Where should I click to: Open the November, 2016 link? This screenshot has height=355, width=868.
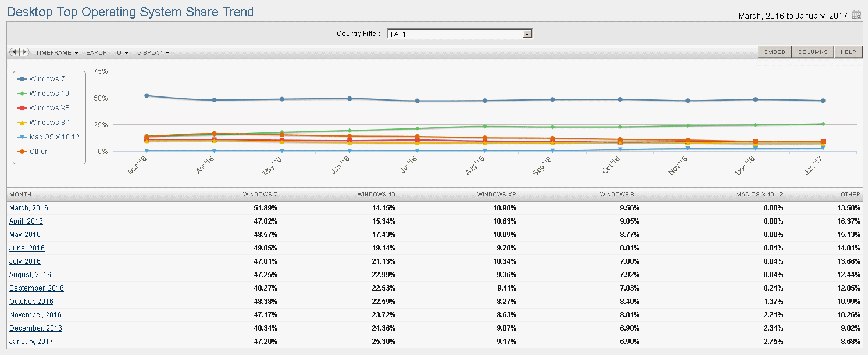pos(35,315)
